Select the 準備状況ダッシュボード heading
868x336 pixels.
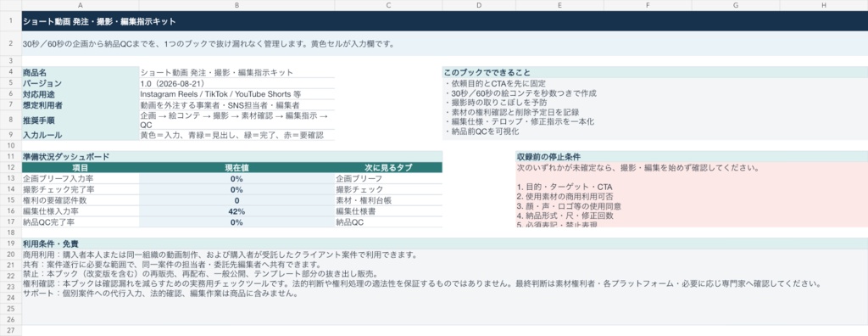tap(232, 156)
